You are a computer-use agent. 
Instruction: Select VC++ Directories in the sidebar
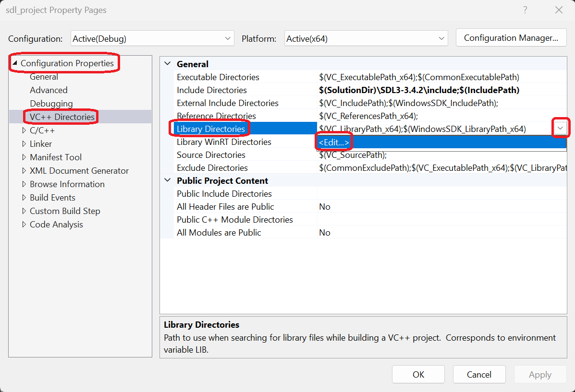61,117
